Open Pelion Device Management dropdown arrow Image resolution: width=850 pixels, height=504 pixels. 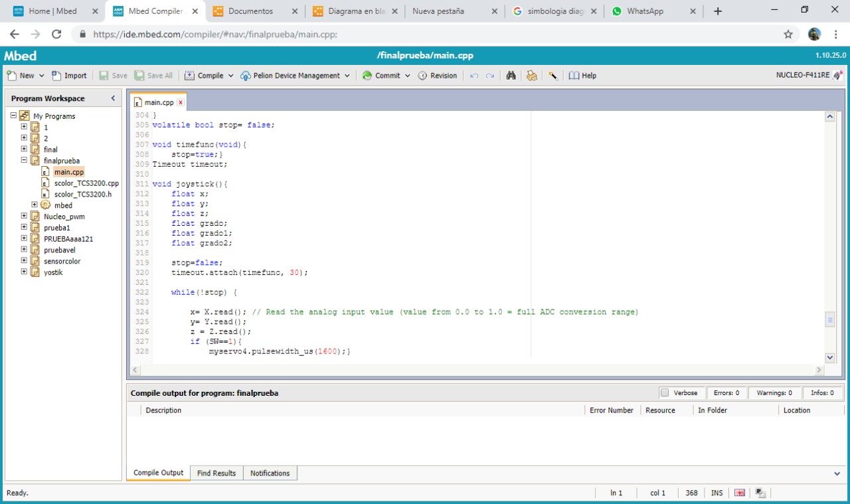tap(347, 76)
